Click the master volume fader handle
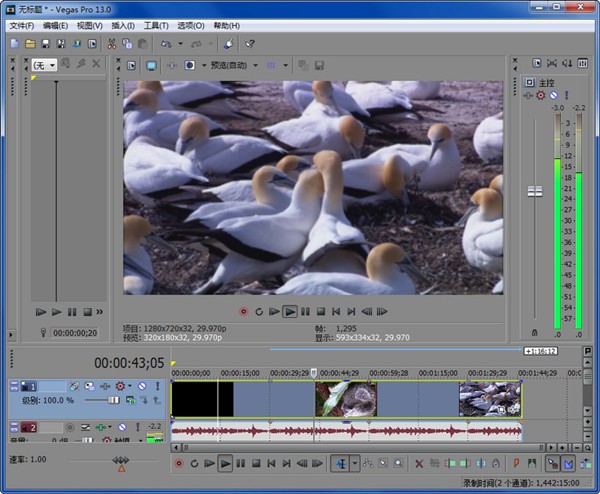This screenshot has width=600, height=494. pyautogui.click(x=534, y=193)
